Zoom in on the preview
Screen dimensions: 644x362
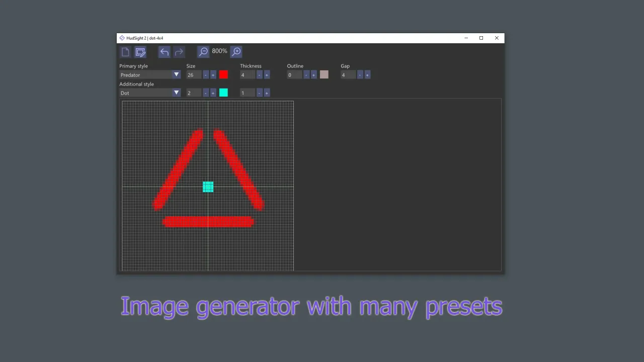pos(236,51)
